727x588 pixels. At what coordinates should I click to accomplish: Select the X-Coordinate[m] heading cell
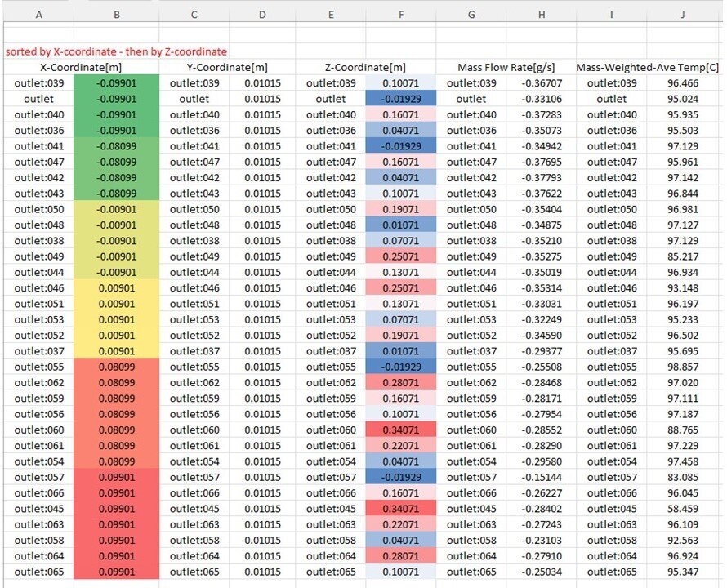click(x=78, y=67)
